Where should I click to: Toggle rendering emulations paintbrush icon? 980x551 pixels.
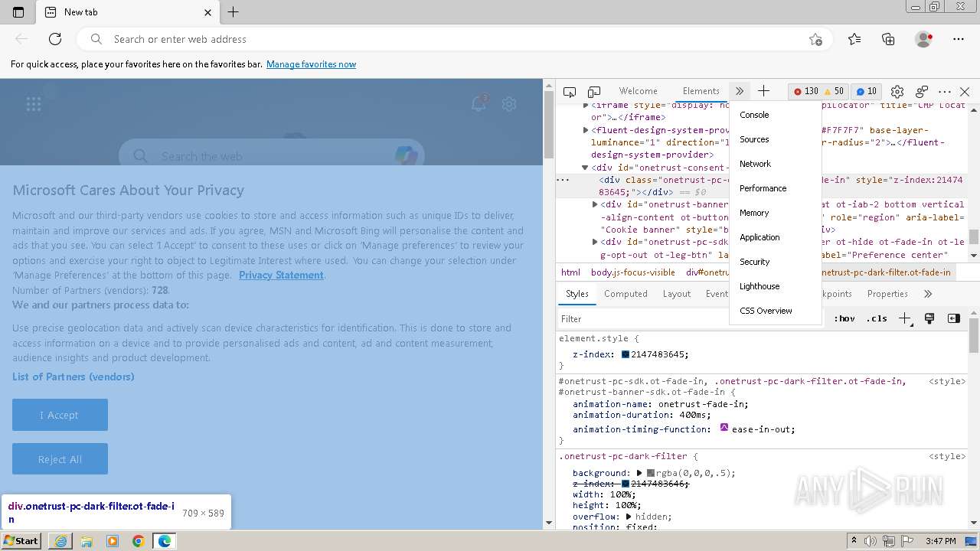(x=929, y=318)
